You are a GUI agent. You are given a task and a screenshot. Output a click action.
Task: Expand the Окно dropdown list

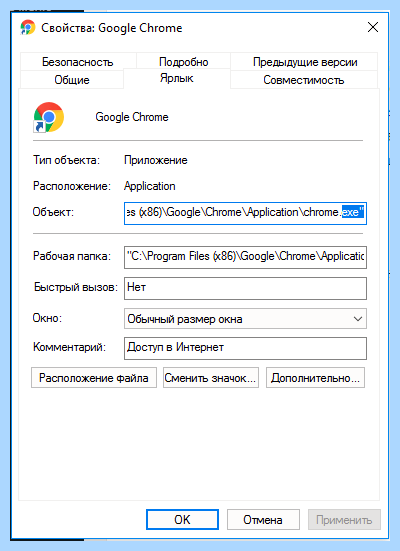[x=245, y=319]
